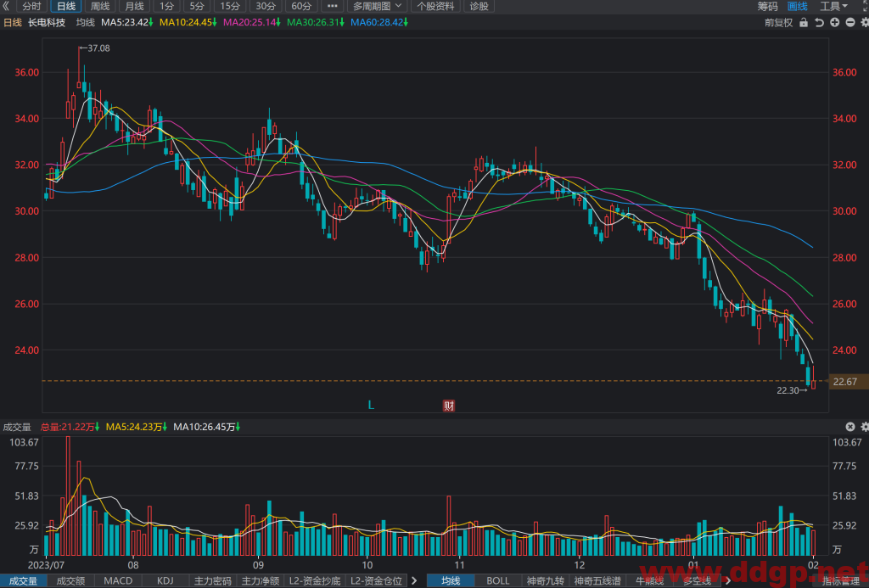
Task: Select the 5分 five-minute period
Action: click(197, 6)
